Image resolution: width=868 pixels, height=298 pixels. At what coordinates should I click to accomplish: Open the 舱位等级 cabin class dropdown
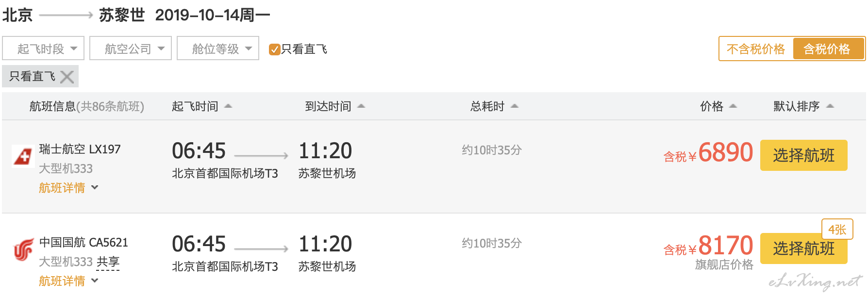[x=218, y=49]
